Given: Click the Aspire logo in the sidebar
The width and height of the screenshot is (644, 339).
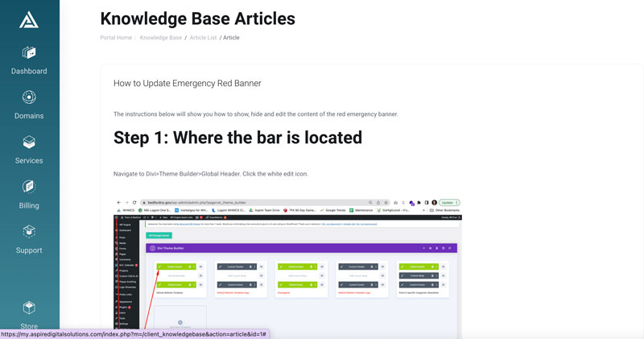Looking at the screenshot, I should (x=29, y=19).
